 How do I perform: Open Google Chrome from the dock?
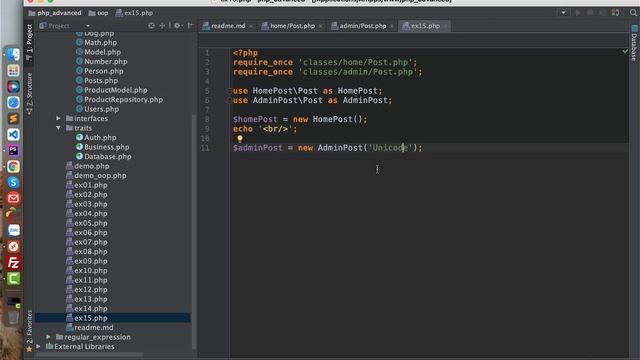coord(13,166)
